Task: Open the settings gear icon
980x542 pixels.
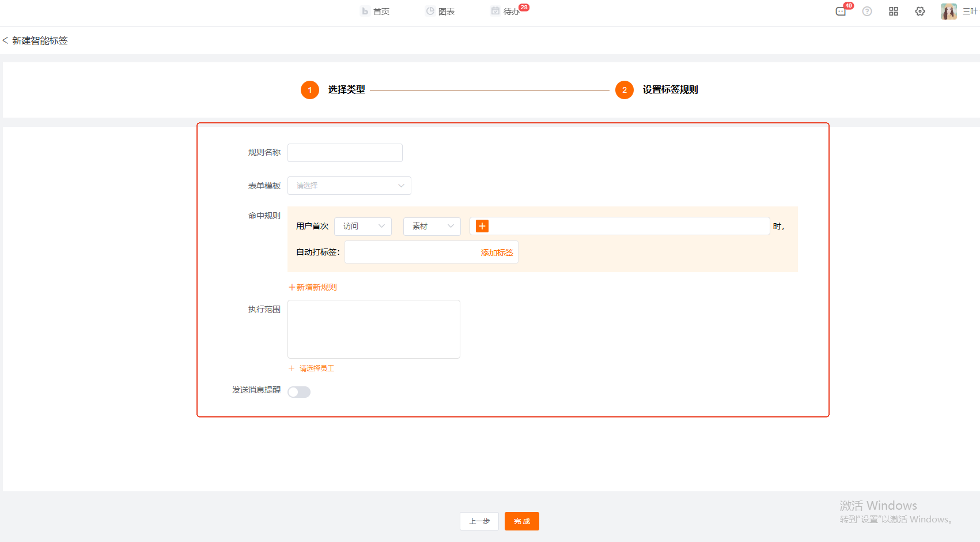Action: (x=920, y=12)
